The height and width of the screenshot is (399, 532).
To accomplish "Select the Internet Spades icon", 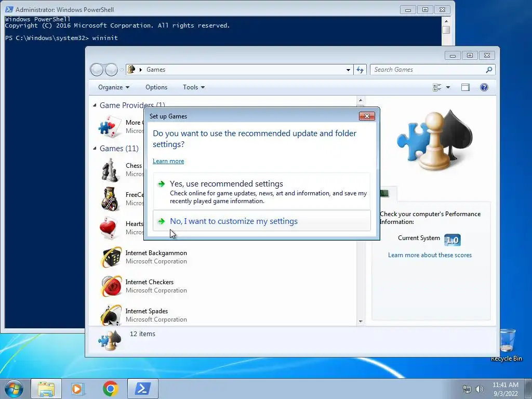I will [x=111, y=315].
